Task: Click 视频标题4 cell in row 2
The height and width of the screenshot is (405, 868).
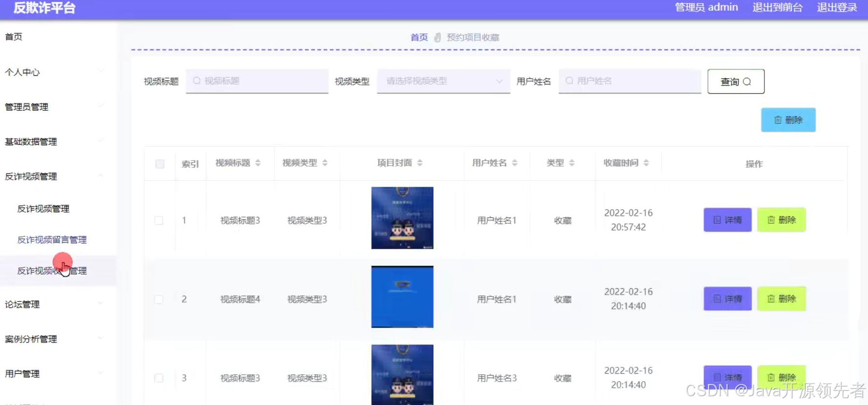Action: 240,299
